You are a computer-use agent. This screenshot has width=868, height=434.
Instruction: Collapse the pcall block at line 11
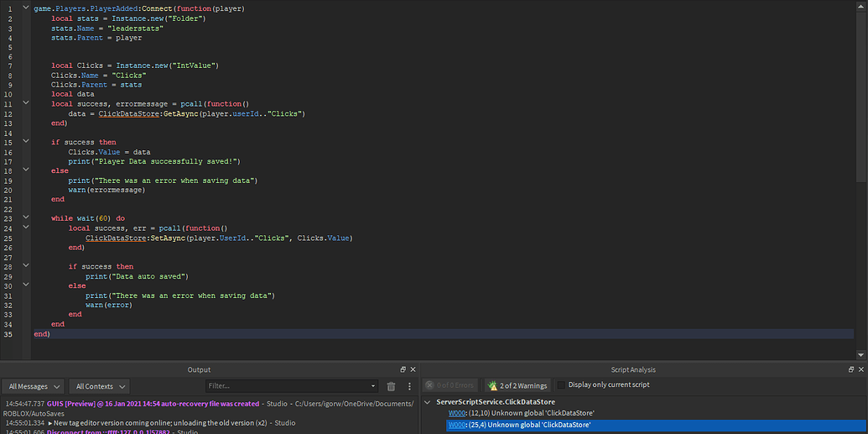25,103
